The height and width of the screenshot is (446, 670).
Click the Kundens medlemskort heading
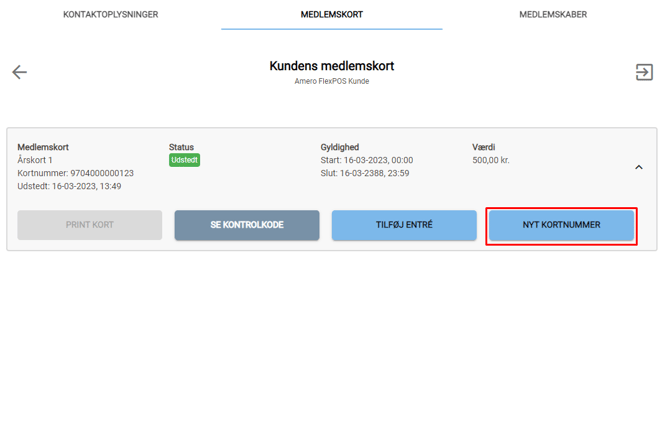pyautogui.click(x=332, y=66)
